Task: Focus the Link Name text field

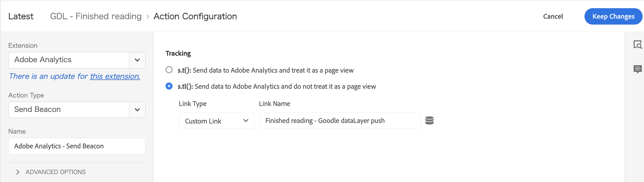Action: [x=340, y=121]
